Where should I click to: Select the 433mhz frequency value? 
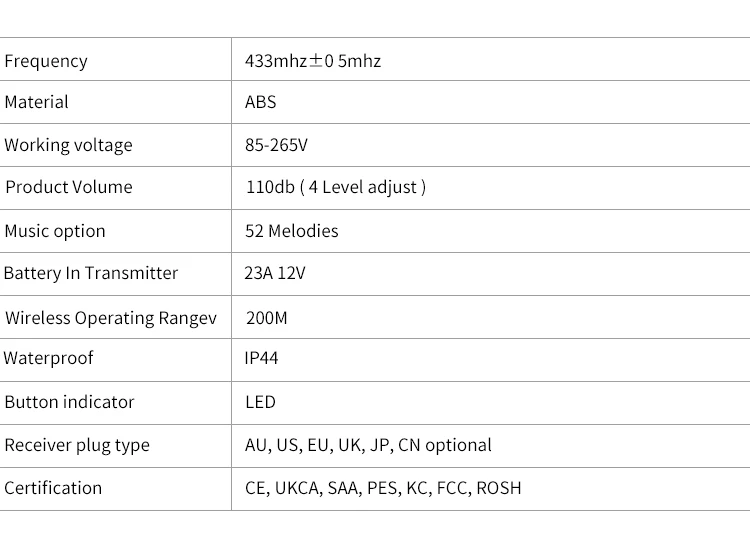coord(313,61)
